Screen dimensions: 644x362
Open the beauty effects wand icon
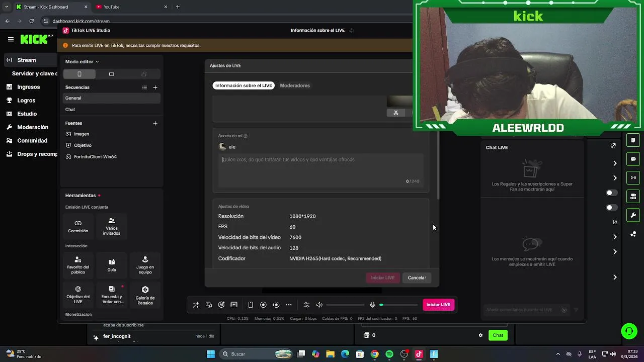point(196,305)
